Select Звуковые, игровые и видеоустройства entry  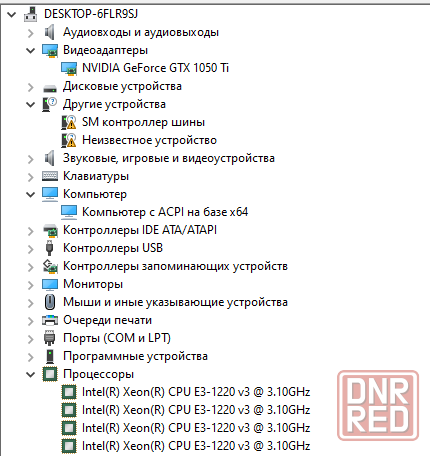[169, 158]
